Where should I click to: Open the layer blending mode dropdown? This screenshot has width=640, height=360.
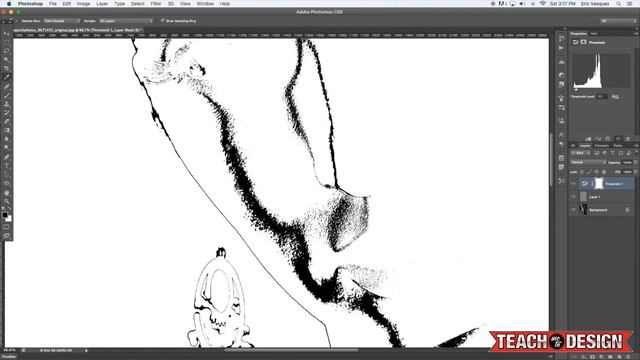point(588,162)
